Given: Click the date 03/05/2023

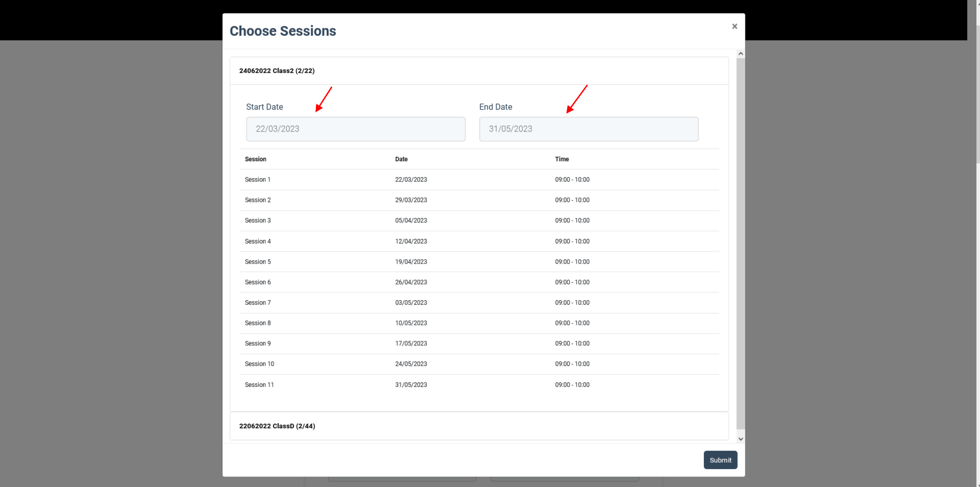Looking at the screenshot, I should point(411,303).
